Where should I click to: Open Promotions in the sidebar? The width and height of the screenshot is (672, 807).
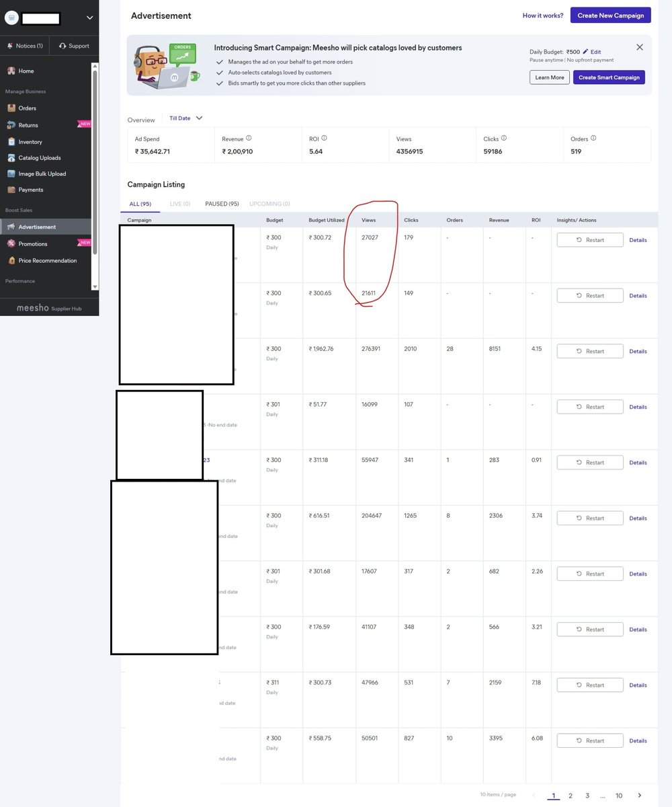pyautogui.click(x=32, y=243)
